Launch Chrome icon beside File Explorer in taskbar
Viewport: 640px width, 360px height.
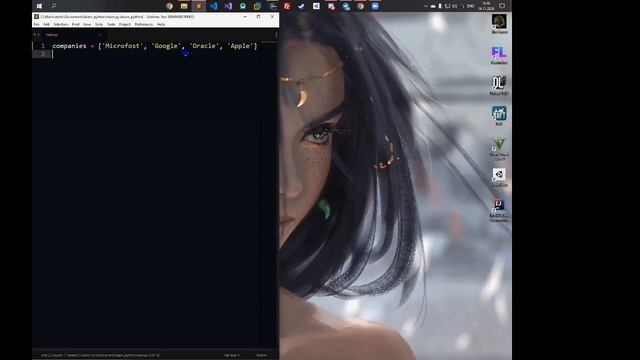point(169,6)
